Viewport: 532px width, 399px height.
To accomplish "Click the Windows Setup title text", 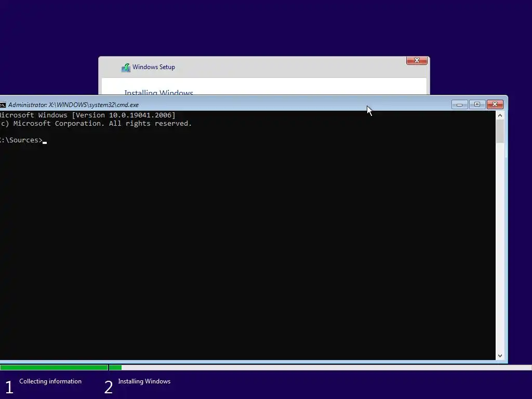I will pos(154,67).
